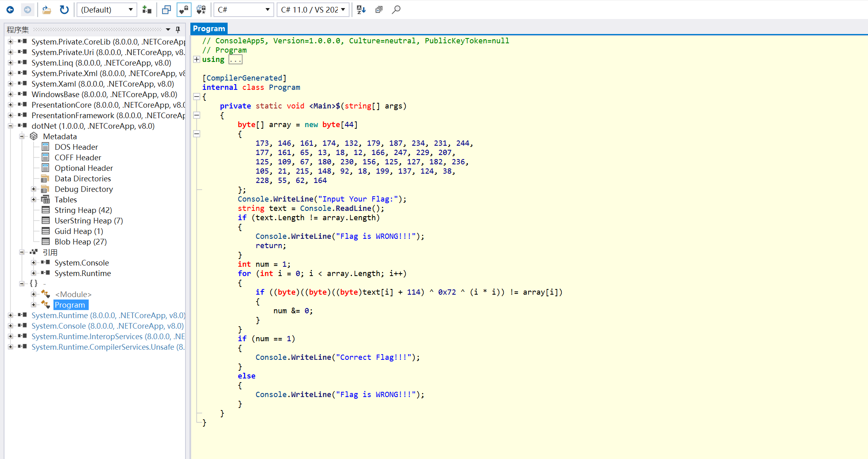The image size is (868, 459).
Task: Click the Open file folder icon
Action: pos(47,10)
